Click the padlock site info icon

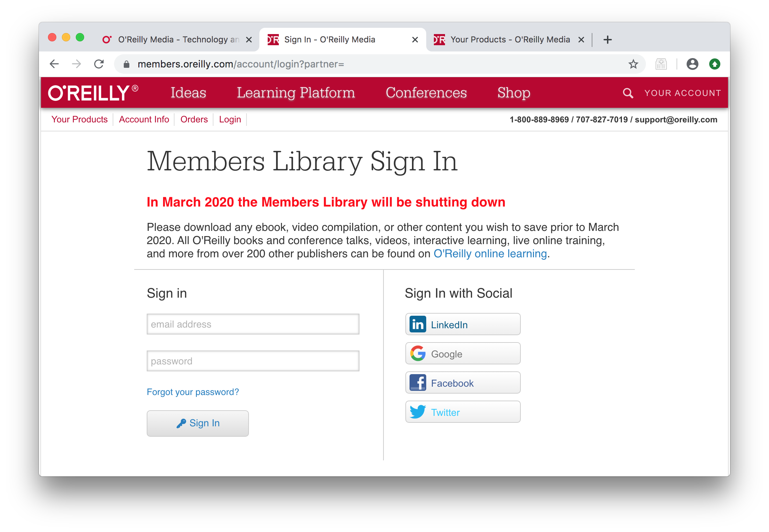(x=127, y=64)
